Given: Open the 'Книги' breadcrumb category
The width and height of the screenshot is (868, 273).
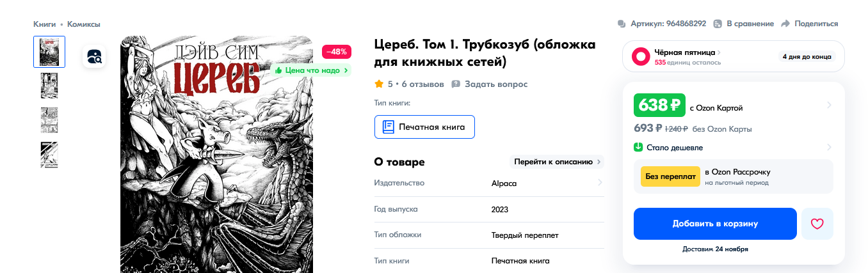Looking at the screenshot, I should point(44,24).
